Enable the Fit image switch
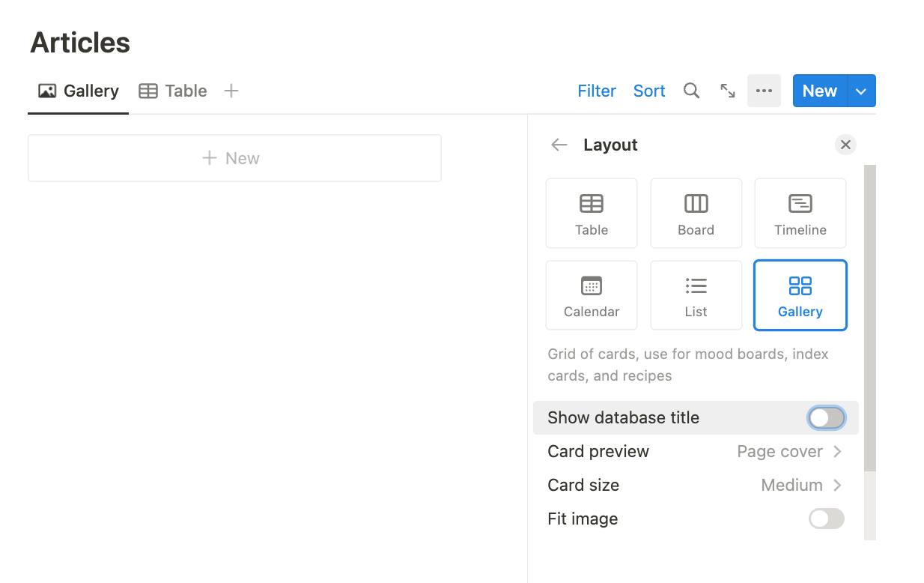Image resolution: width=924 pixels, height=583 pixels. [827, 519]
